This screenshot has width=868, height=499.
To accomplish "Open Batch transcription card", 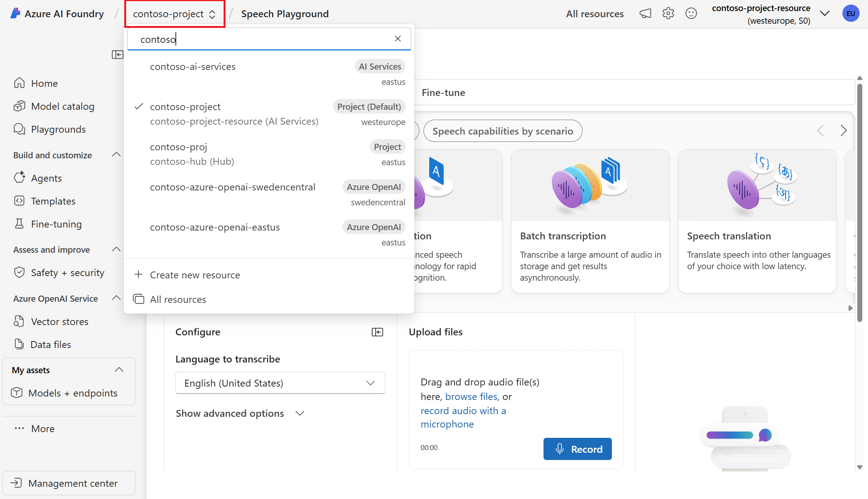I will pyautogui.click(x=590, y=221).
